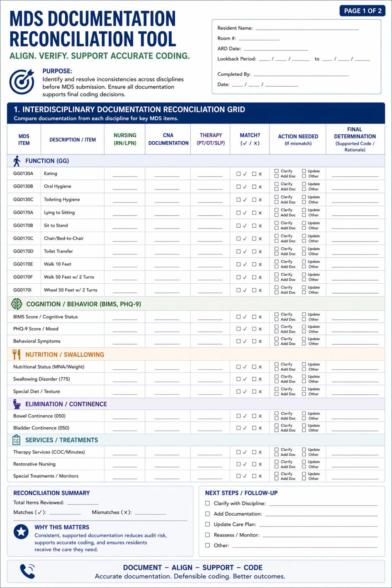This screenshot has width=392, height=588.
Task: Click the brain Cognition section icon
Action: [16, 304]
